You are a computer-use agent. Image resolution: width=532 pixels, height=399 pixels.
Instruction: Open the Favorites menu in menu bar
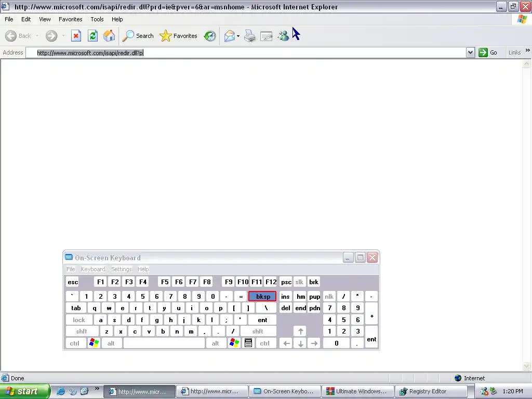tap(70, 19)
